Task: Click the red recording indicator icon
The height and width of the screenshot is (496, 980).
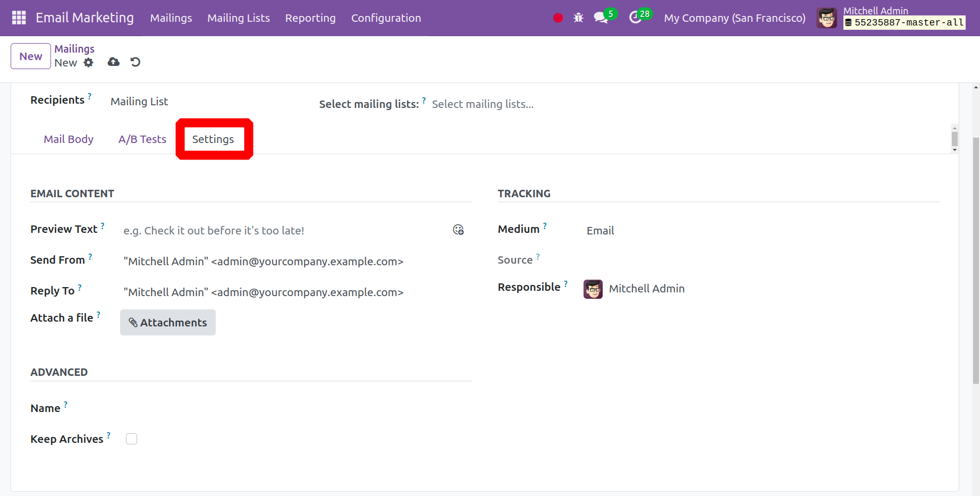Action: (557, 18)
